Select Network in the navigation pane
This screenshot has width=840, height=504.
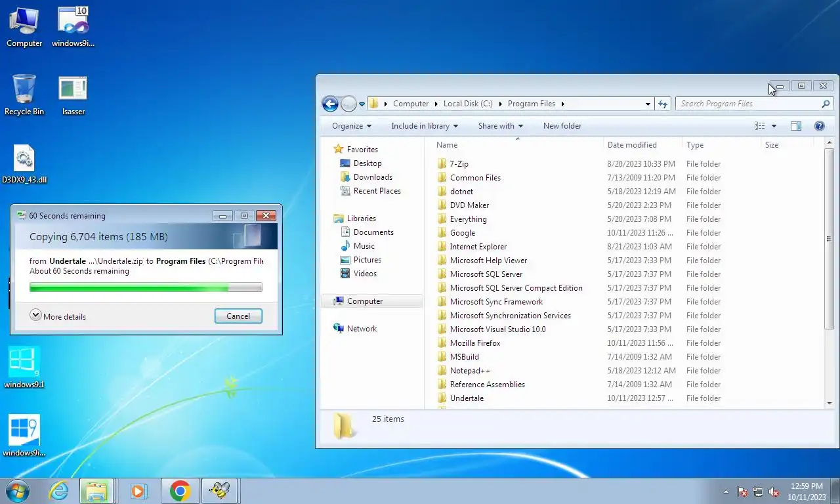[362, 328]
